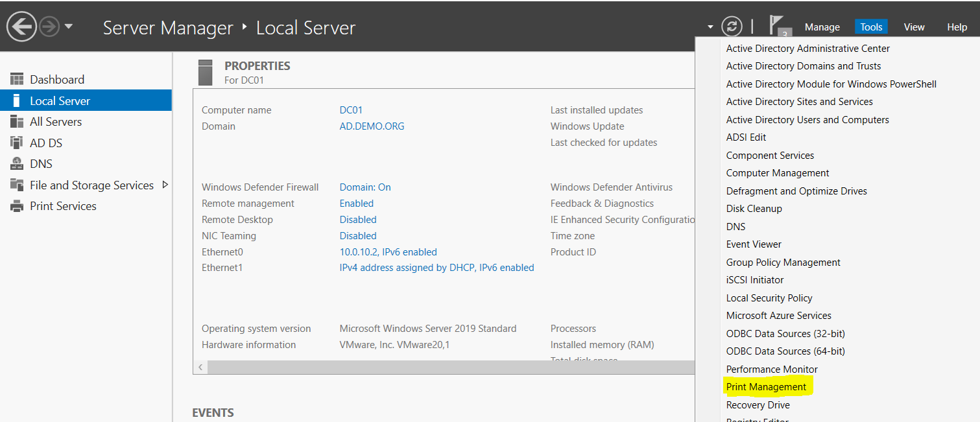Click the Remote Desktop Disabled link
The height and width of the screenshot is (422, 980).
pyautogui.click(x=358, y=220)
